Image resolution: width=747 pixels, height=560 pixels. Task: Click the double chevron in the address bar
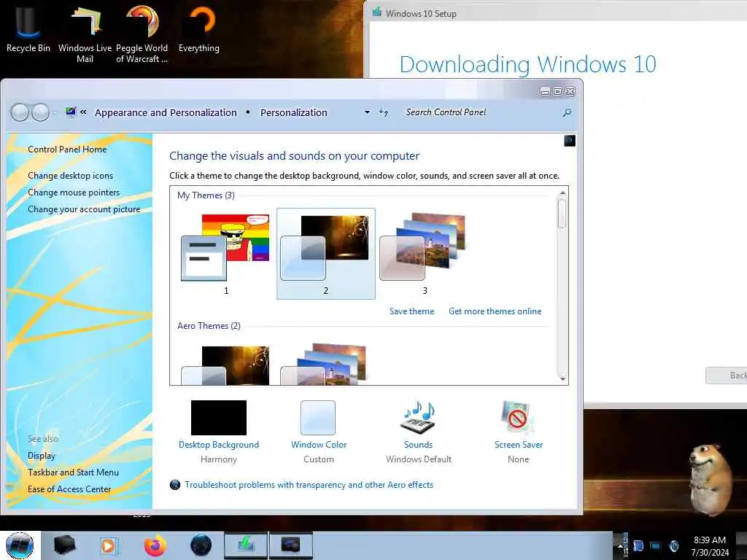[83, 112]
